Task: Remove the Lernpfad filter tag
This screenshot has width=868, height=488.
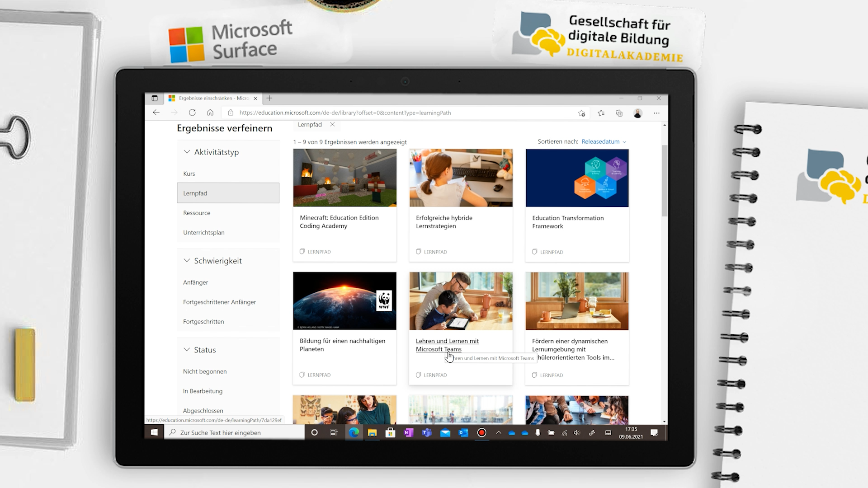Action: [332, 124]
